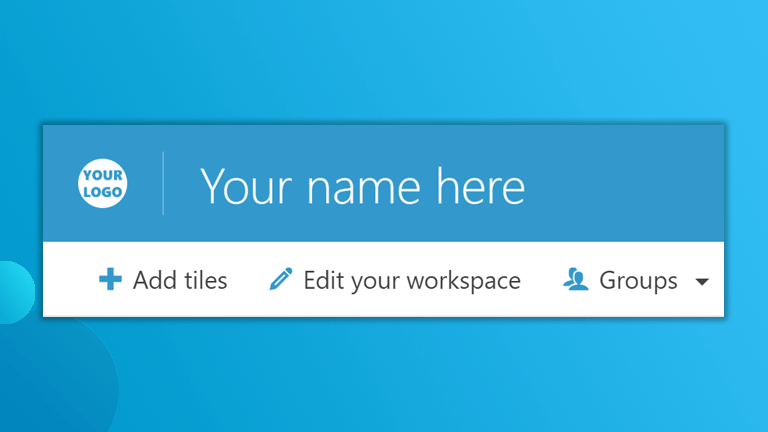Expand the Groups dropdown arrow

(702, 282)
